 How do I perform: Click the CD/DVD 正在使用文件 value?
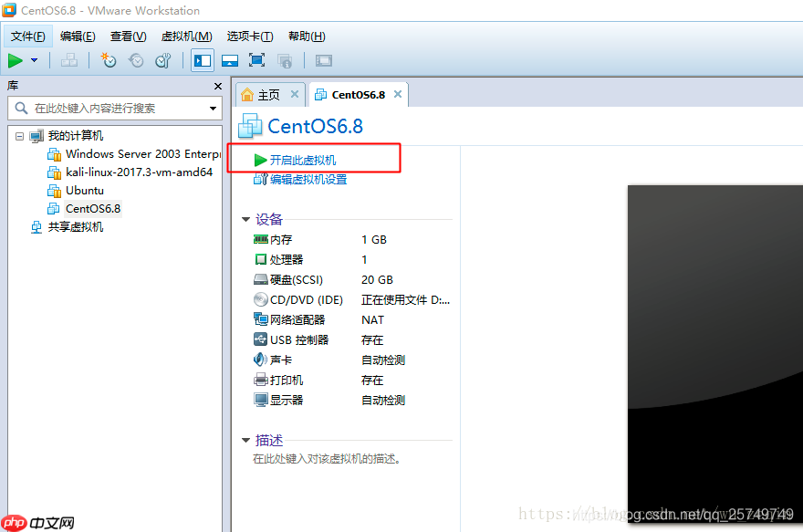tap(405, 300)
